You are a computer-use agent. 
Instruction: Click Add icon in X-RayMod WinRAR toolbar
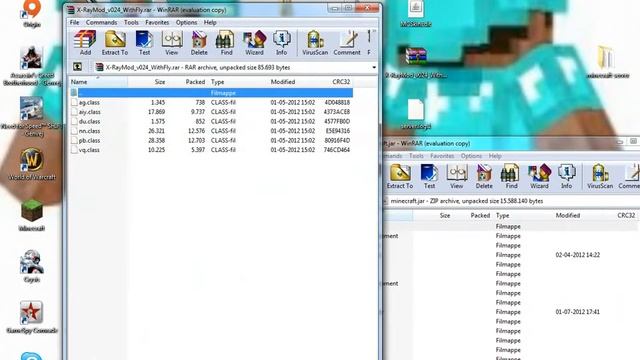pyautogui.click(x=85, y=43)
